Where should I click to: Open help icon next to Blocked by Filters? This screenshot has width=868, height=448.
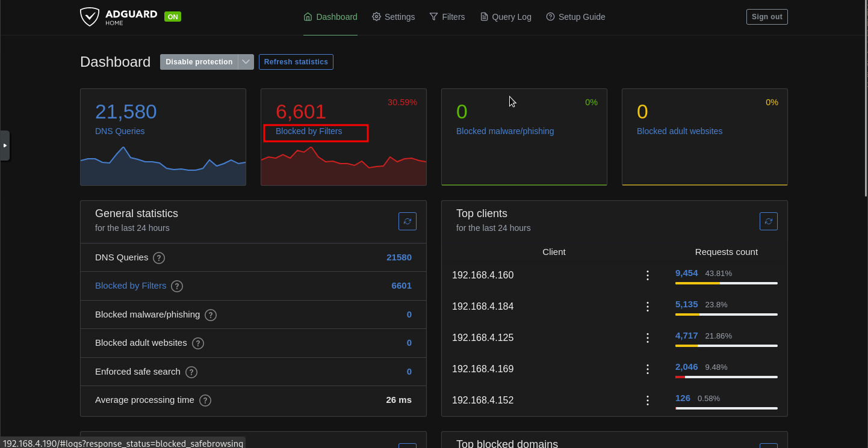(177, 286)
